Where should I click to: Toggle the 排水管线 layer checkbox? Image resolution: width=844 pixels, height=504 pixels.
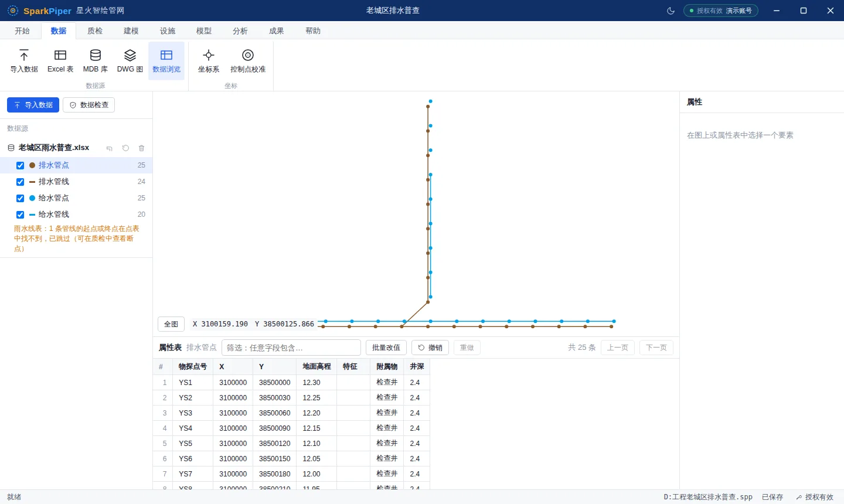point(21,182)
